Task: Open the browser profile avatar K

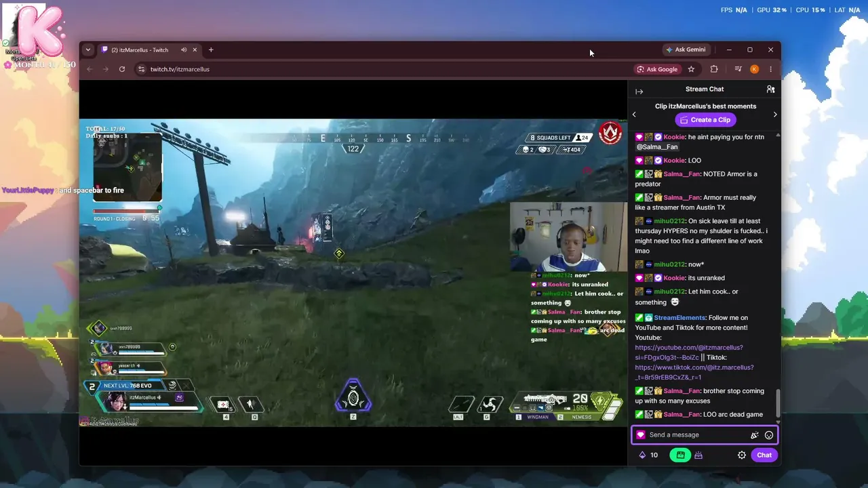Action: [x=754, y=69]
